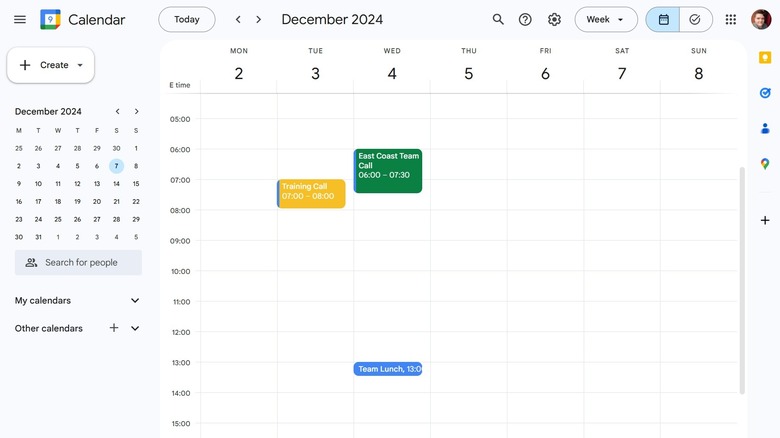Open the Training Call event
Viewport: 780px width, 438px height.
coord(311,194)
